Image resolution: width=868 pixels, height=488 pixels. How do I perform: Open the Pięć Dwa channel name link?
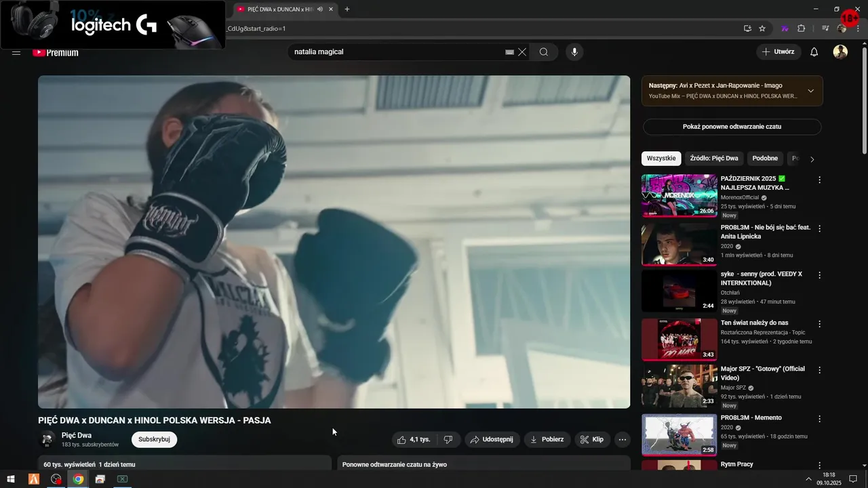[77, 436]
